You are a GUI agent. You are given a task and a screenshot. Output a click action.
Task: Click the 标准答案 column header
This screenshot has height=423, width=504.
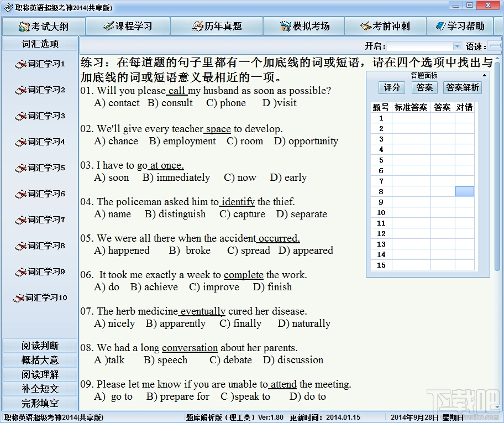[411, 107]
